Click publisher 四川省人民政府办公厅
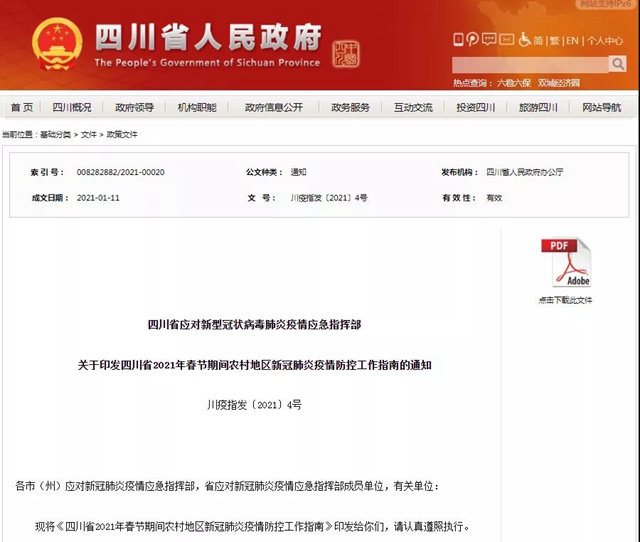 pyautogui.click(x=524, y=172)
